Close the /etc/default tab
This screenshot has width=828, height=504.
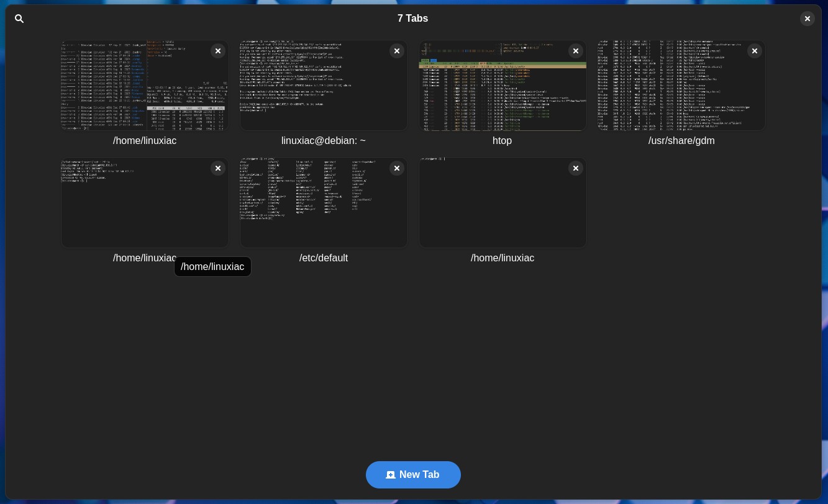click(397, 168)
